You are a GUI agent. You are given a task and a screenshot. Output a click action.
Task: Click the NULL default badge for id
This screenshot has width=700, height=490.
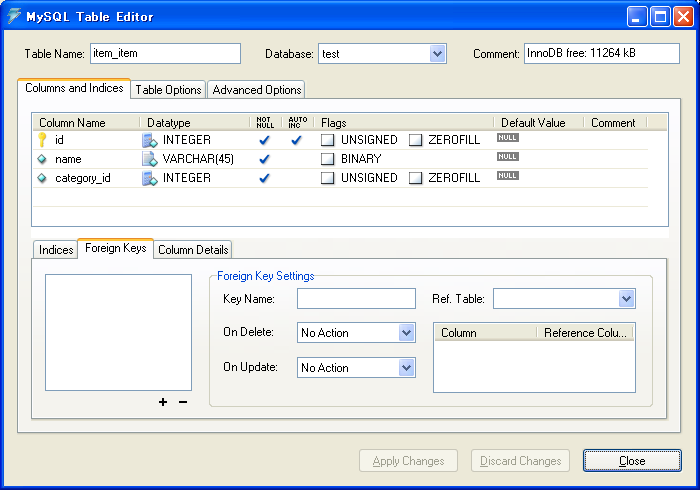click(x=508, y=137)
